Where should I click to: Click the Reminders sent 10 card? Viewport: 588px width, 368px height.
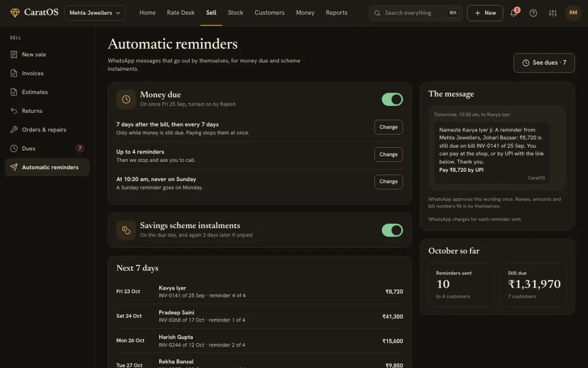[461, 285]
